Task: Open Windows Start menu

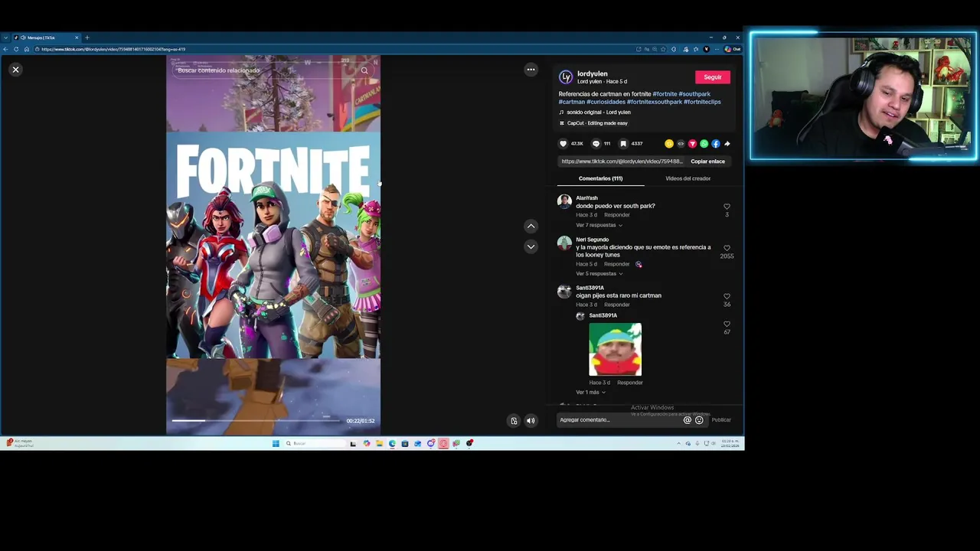Action: 276,443
